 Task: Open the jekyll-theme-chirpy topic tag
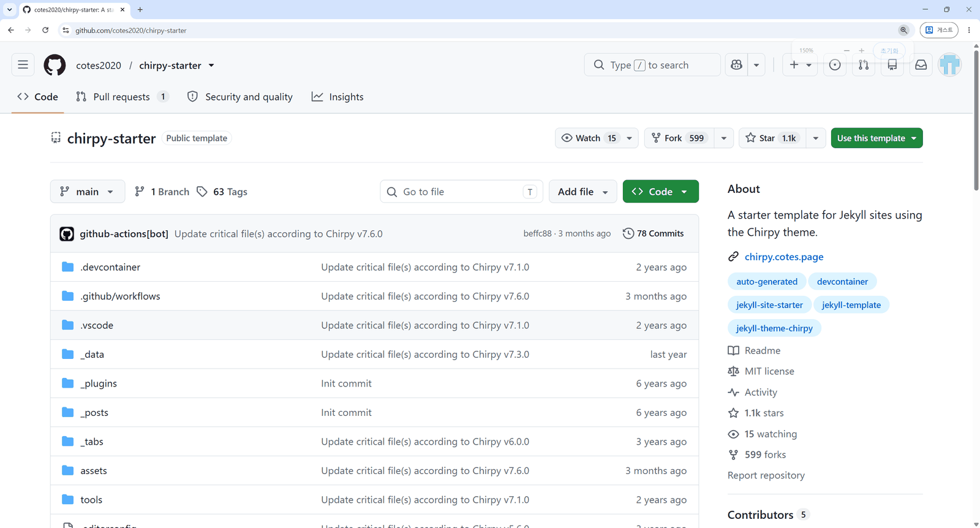[774, 328]
